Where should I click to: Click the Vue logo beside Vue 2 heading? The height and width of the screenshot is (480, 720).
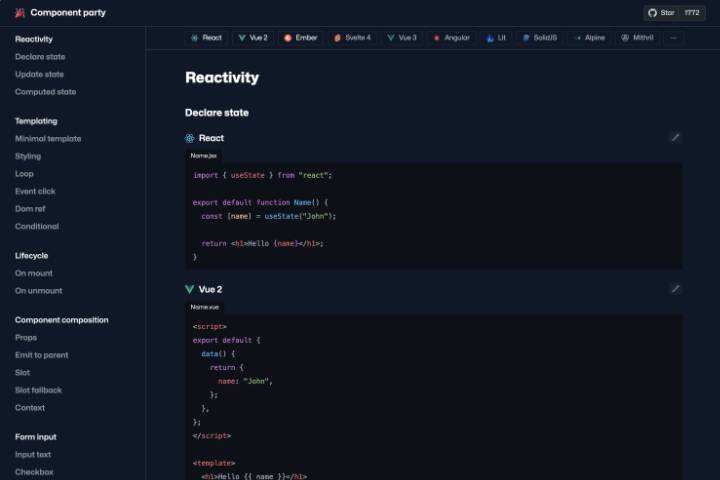tap(190, 289)
